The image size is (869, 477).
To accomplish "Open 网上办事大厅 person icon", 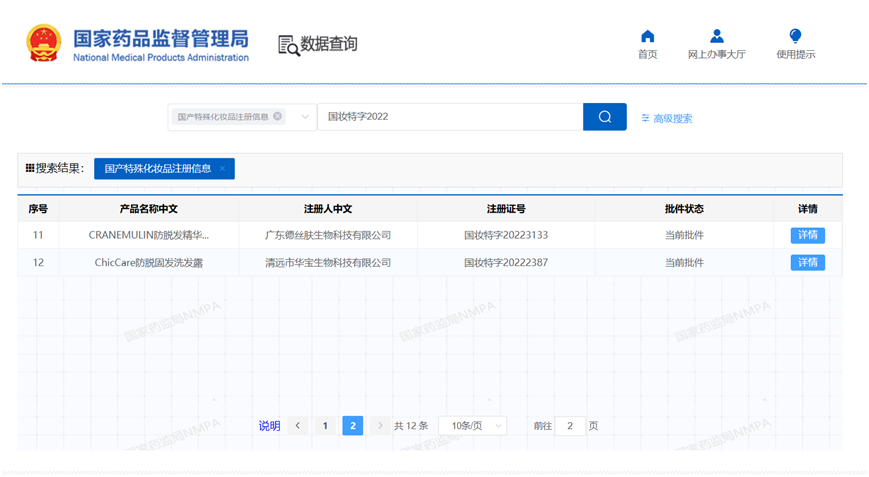I will pos(716,37).
